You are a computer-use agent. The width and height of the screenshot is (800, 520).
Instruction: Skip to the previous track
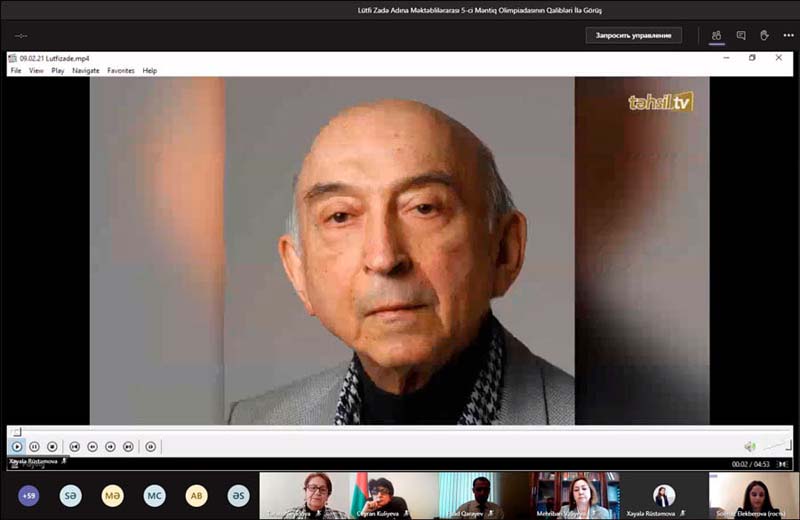pos(74,446)
